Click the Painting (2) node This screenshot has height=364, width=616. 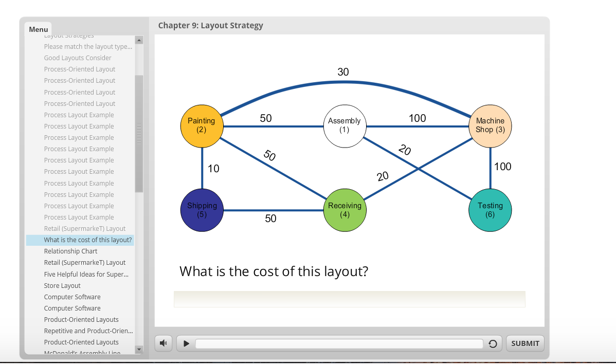[202, 126]
